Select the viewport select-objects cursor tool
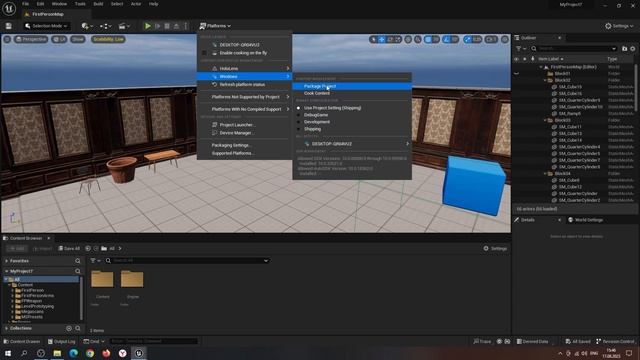The height and width of the screenshot is (360, 640). [x=373, y=39]
